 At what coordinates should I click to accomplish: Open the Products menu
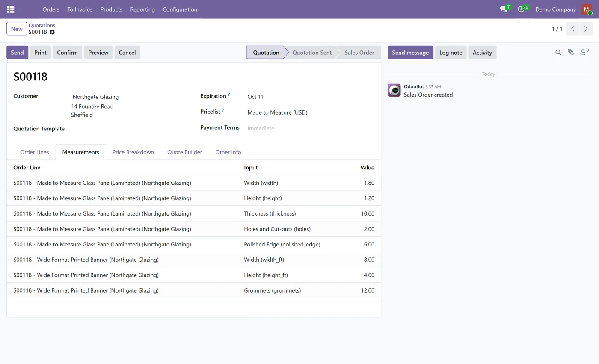pyautogui.click(x=111, y=9)
